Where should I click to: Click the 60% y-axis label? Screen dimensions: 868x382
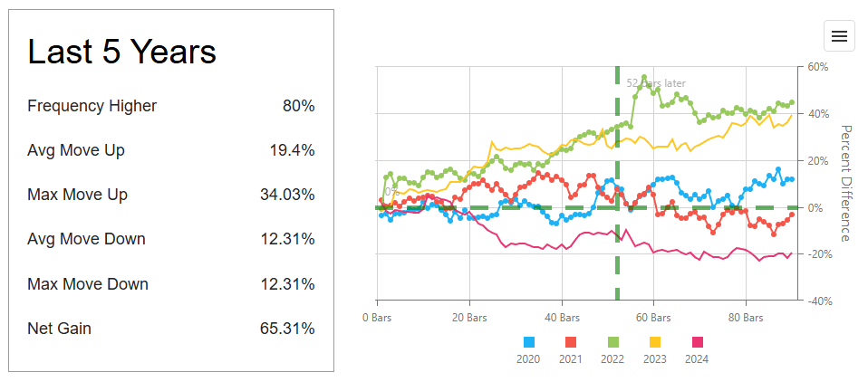[x=818, y=67]
